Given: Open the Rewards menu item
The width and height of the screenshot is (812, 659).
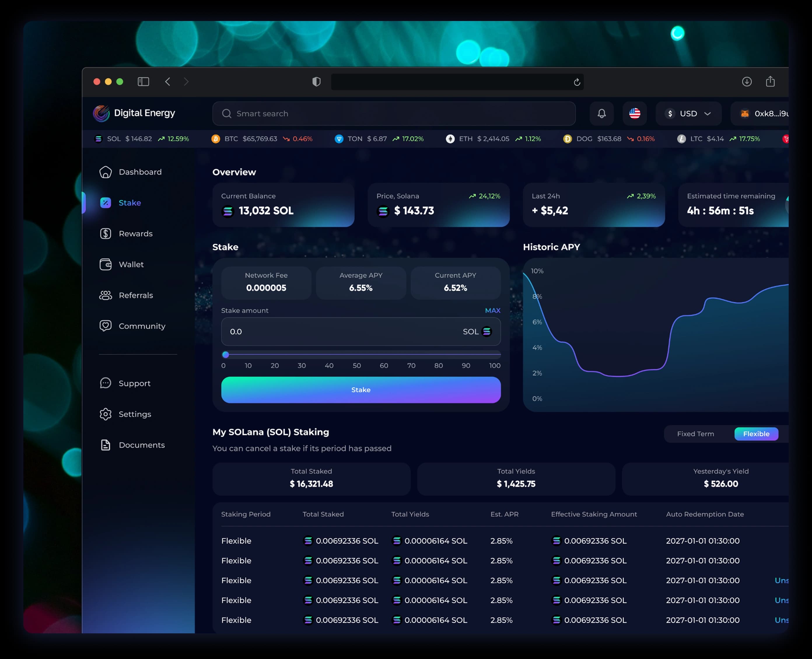Looking at the screenshot, I should (x=135, y=234).
